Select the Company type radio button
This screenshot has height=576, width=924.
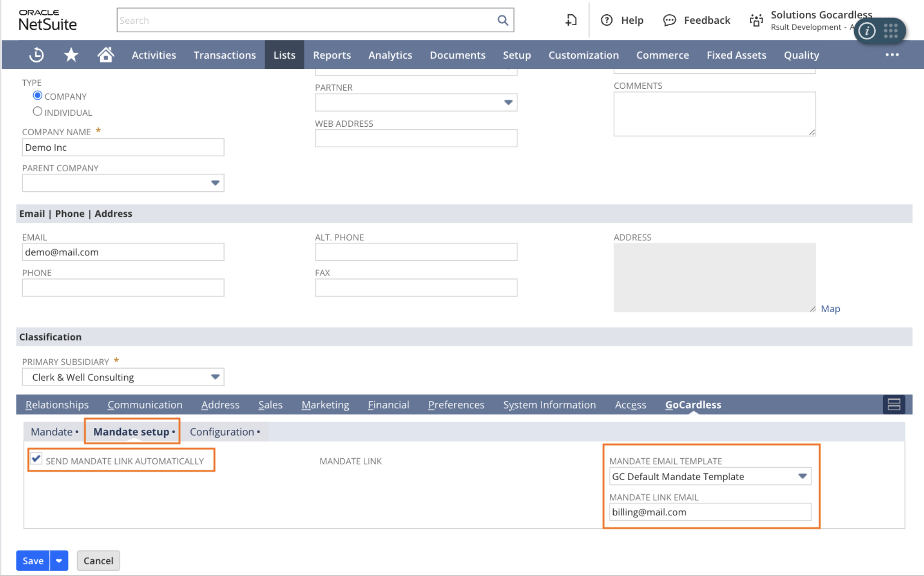click(37, 96)
